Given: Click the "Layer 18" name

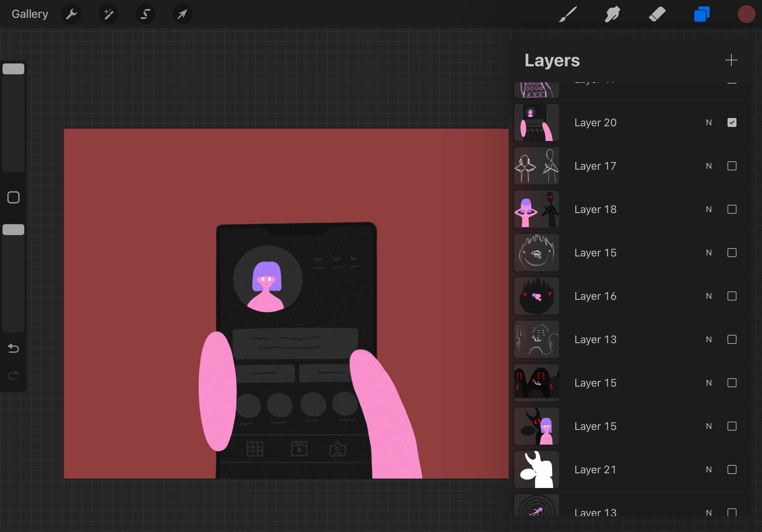Looking at the screenshot, I should (595, 209).
